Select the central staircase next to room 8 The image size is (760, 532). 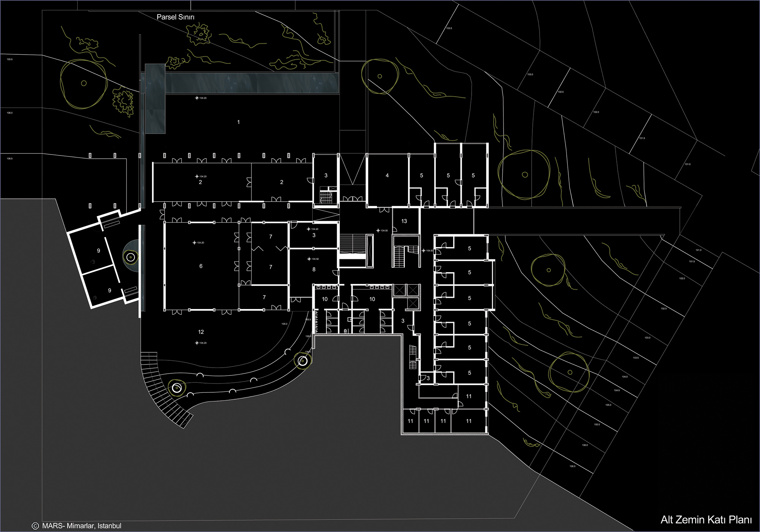point(352,244)
